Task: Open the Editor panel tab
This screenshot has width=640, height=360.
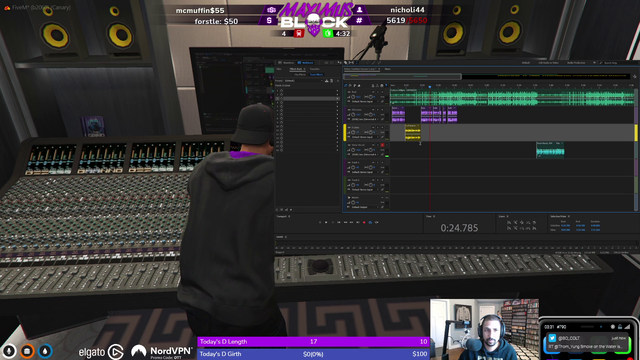Action: coord(361,69)
